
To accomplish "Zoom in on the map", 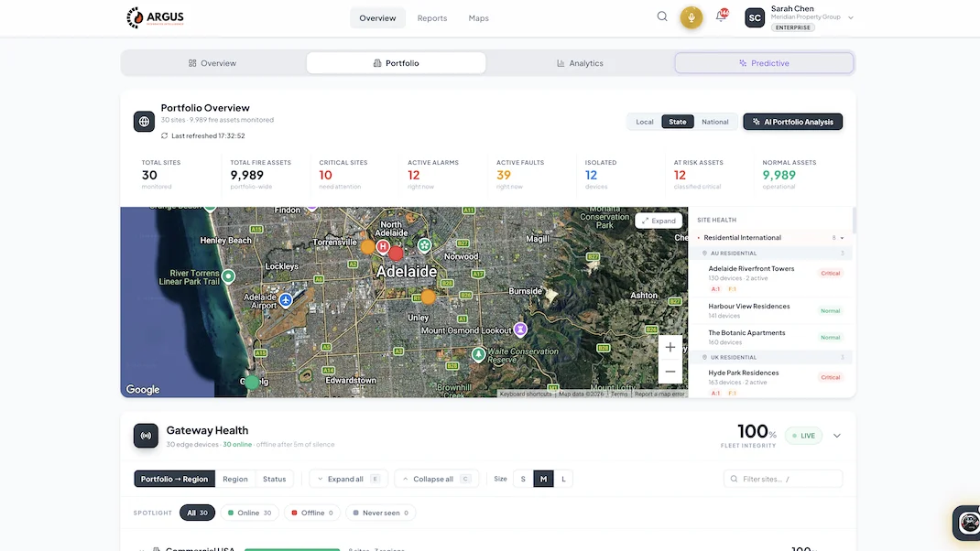I will 670,347.
